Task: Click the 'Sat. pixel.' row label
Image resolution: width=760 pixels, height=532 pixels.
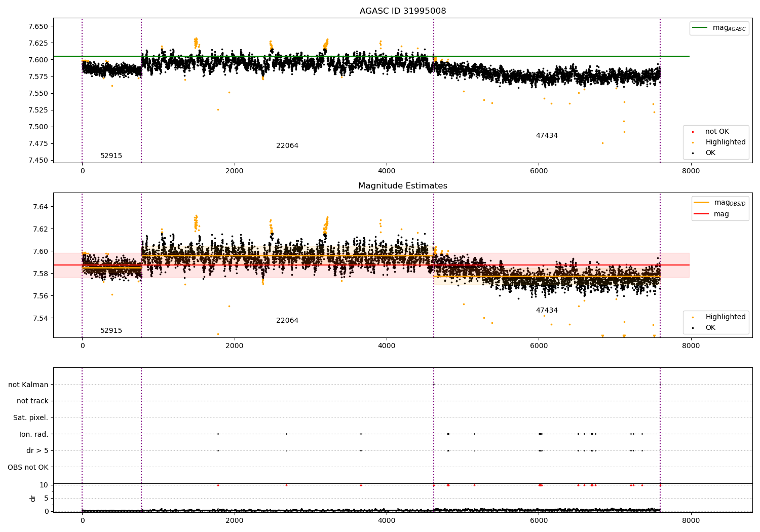Action: click(x=31, y=418)
